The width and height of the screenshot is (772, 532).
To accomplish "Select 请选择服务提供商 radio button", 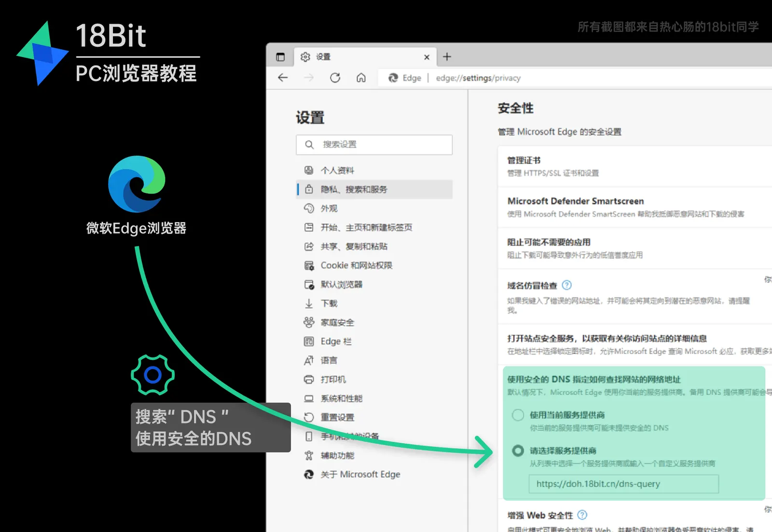I will (518, 450).
